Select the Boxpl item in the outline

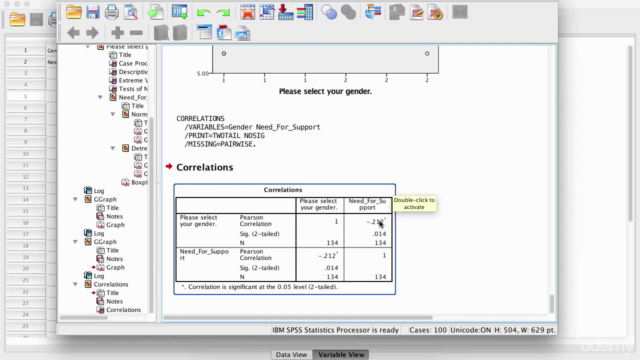click(135, 182)
